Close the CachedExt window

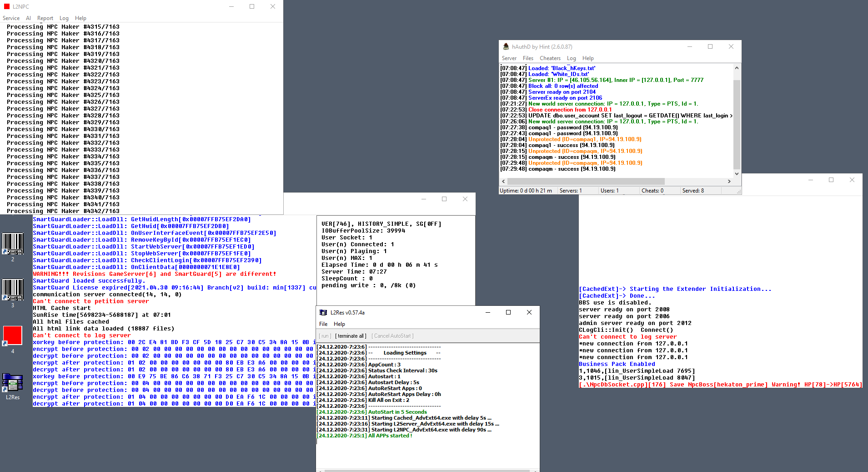point(852,180)
